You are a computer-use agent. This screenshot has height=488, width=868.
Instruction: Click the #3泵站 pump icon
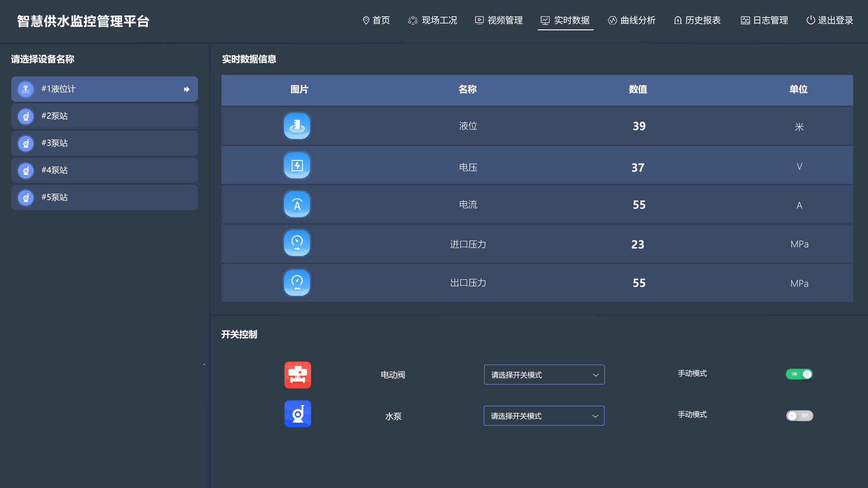(26, 143)
